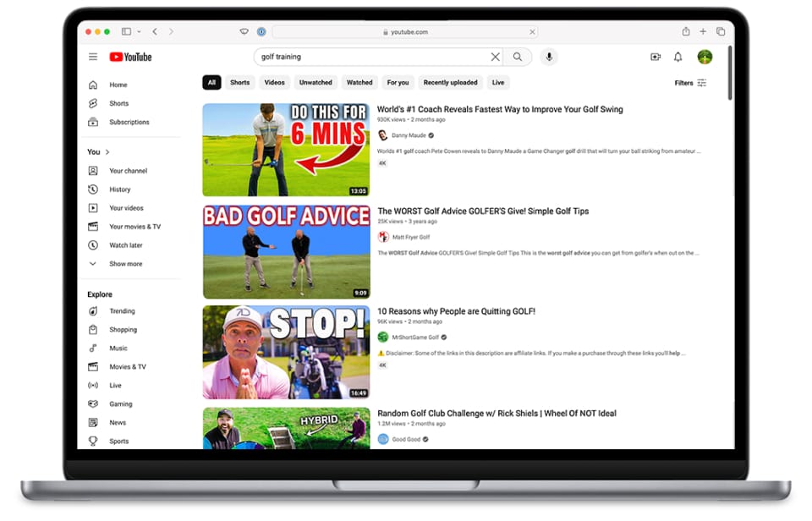Viewport: 812px width, 521px height.
Task: Open the YouTube hamburger guide menu
Action: click(x=93, y=57)
